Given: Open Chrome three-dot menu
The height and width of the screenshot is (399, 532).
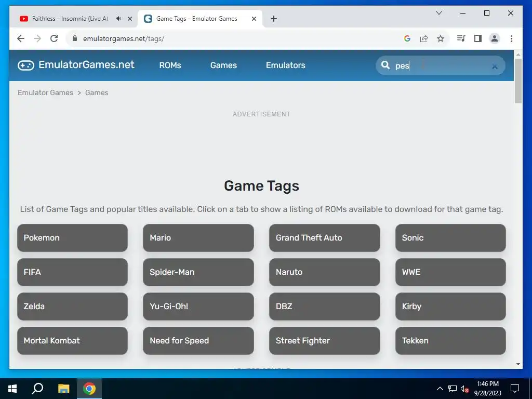Looking at the screenshot, I should click(511, 38).
